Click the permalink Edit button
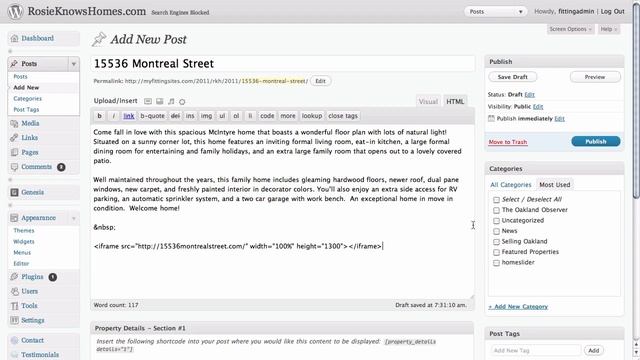This screenshot has width=640, height=360. 320,81
